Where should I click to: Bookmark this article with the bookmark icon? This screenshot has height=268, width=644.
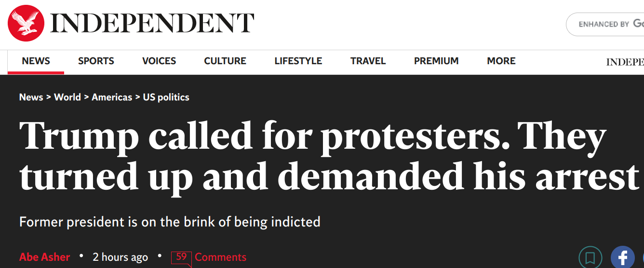click(590, 258)
